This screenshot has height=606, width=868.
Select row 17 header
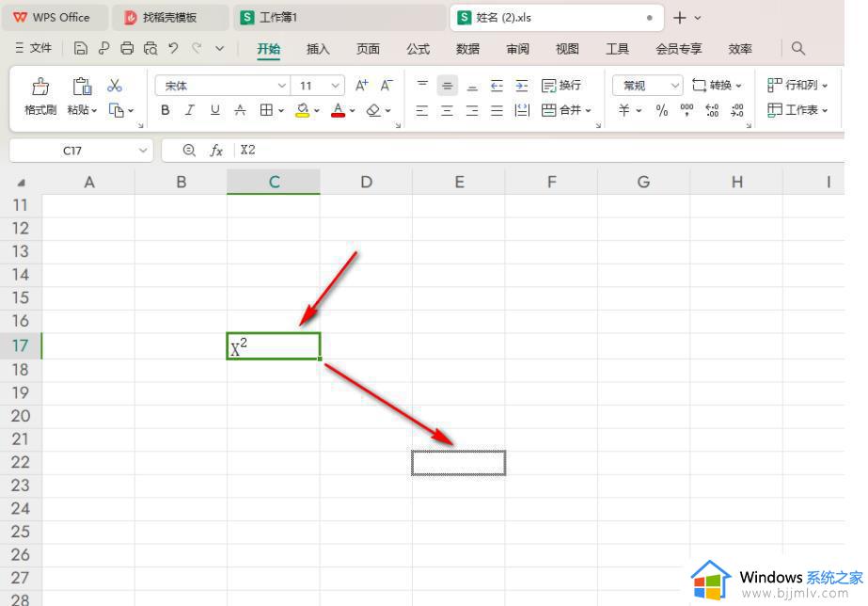21,345
